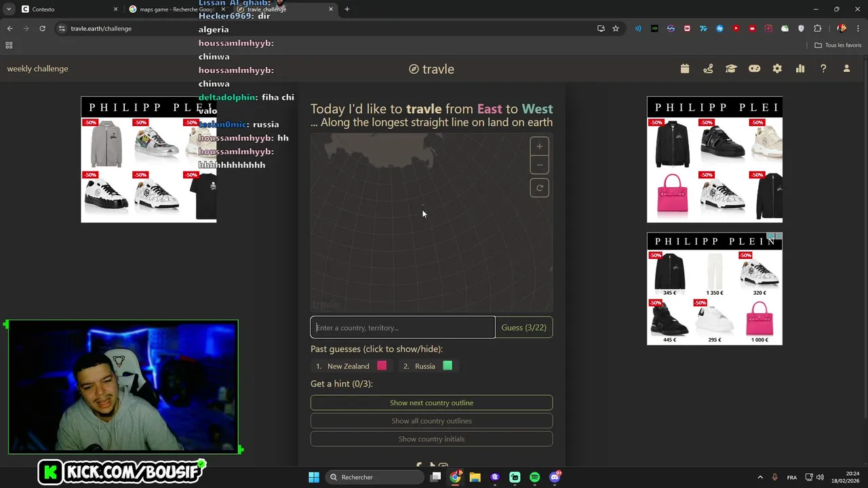Screen dimensions: 868x488
Task: Click the red YouTube play extension icon
Action: tap(736, 28)
